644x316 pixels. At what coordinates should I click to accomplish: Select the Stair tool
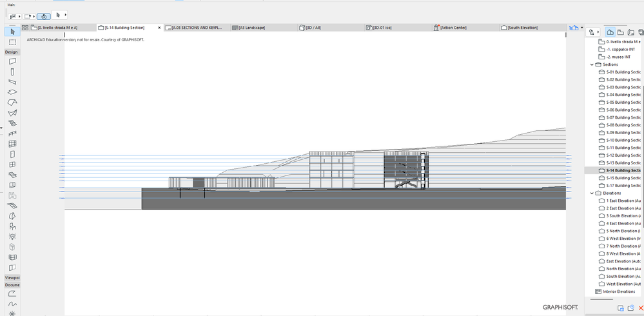[x=12, y=123]
